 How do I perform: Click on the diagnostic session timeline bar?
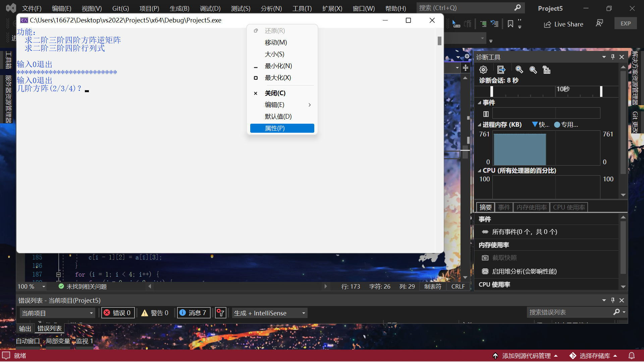coord(547,91)
